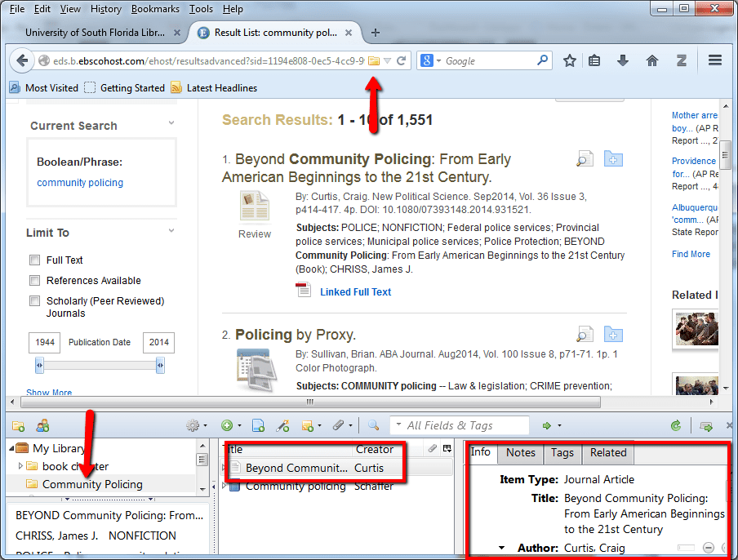The width and height of the screenshot is (738, 560).
Task: Add item by identifier with the magic wand
Action: 283,425
